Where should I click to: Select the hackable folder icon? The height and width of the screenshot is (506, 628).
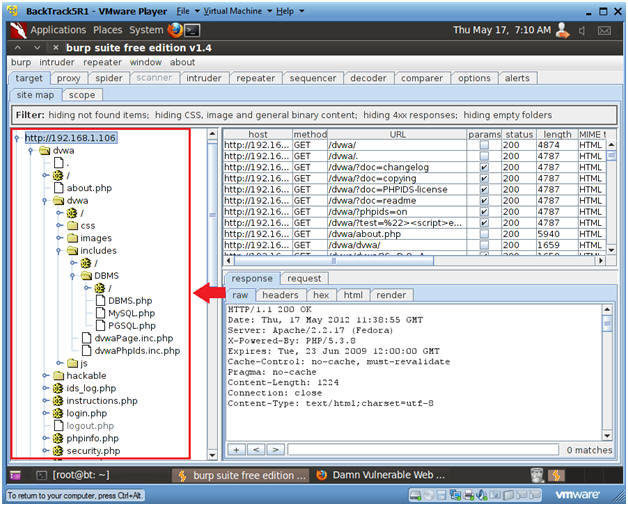[x=58, y=375]
